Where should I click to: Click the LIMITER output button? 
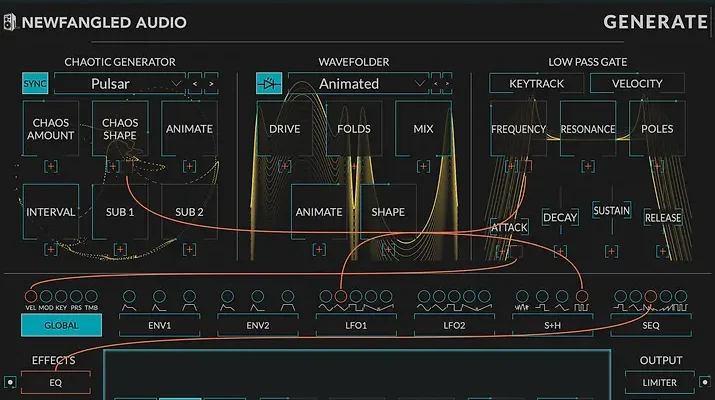coord(659,382)
